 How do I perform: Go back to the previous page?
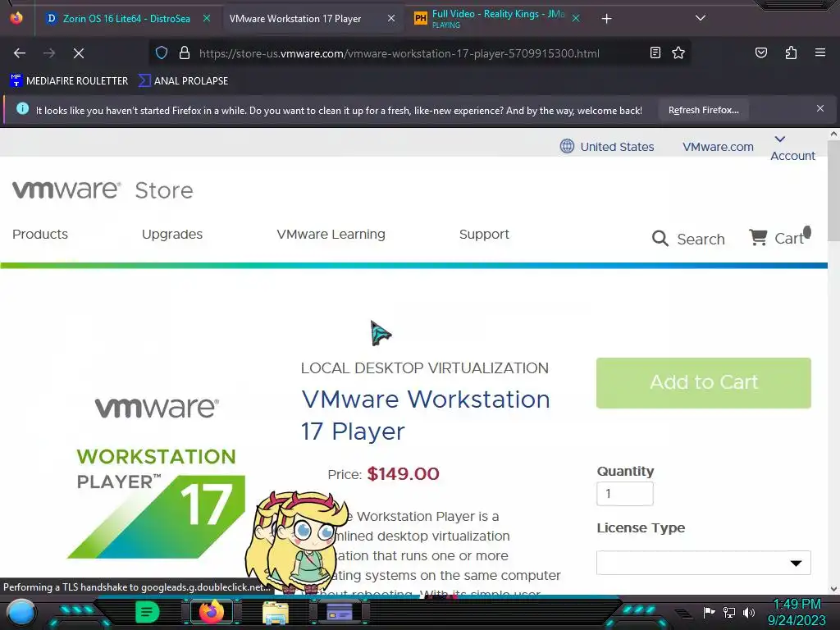[x=20, y=53]
